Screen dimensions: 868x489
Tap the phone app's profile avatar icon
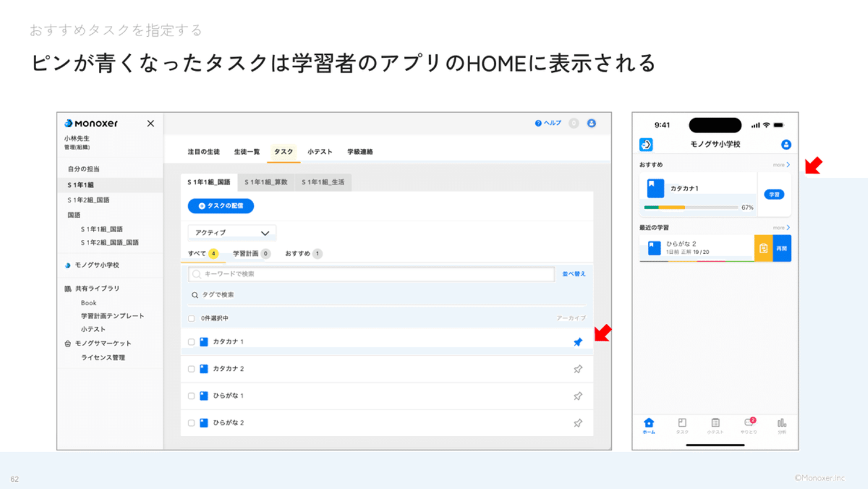pyautogui.click(x=786, y=145)
